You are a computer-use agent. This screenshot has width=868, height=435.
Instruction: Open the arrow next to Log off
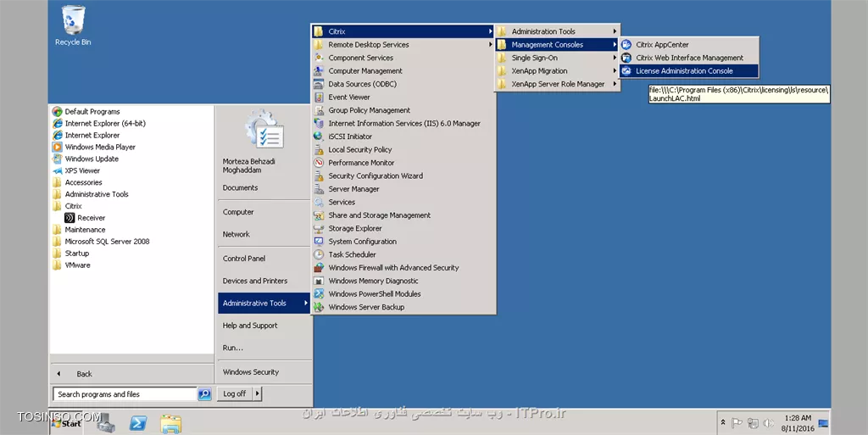point(257,394)
